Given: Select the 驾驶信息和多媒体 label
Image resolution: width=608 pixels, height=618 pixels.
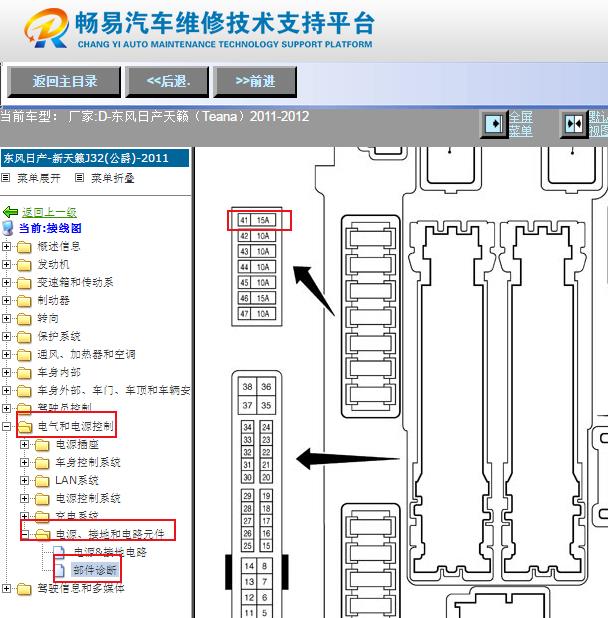Looking at the screenshot, I should pyautogui.click(x=81, y=589).
